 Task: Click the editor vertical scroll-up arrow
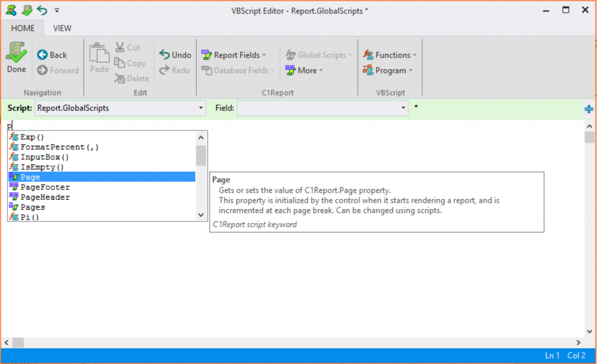point(589,126)
